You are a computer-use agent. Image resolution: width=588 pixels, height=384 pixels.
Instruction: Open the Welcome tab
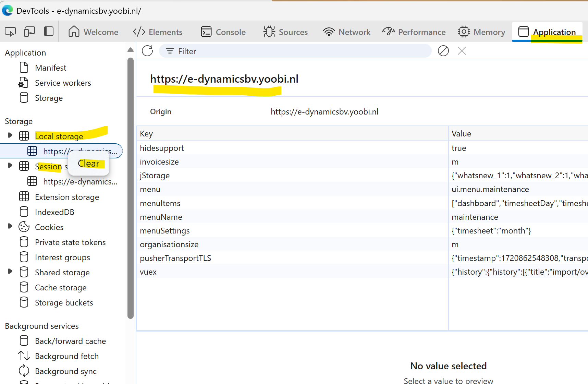click(x=93, y=32)
